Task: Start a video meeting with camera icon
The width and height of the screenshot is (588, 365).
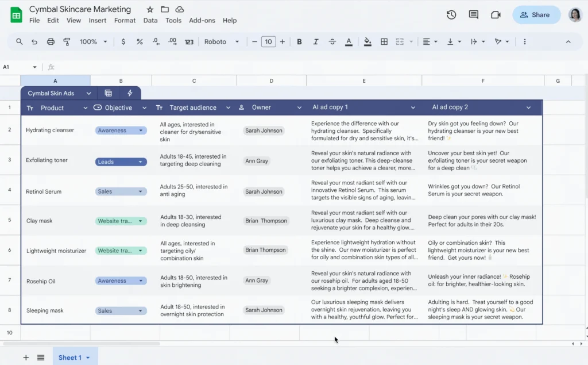Action: (x=496, y=15)
